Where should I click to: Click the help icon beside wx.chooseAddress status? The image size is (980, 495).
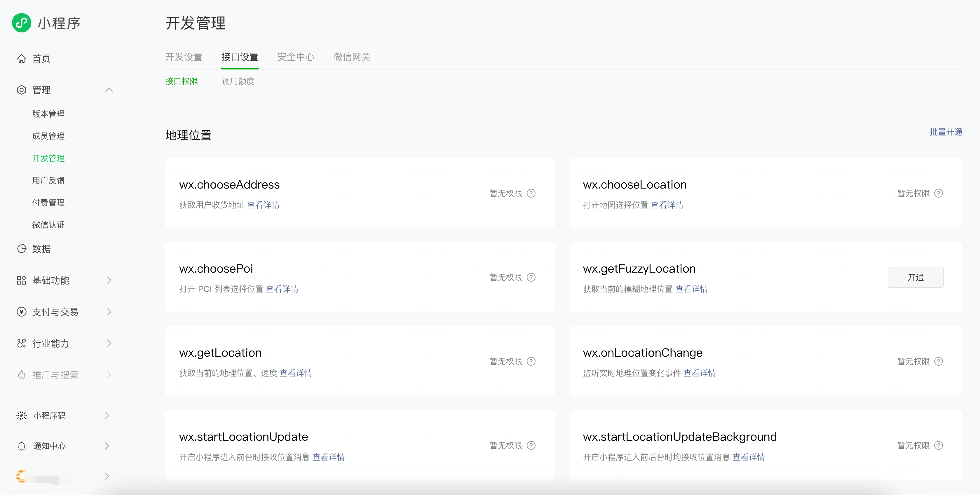(x=531, y=193)
